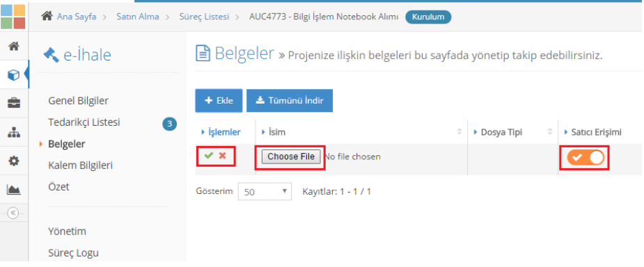The image size is (644, 267).
Task: Sort by the İsim column header
Action: point(277,132)
